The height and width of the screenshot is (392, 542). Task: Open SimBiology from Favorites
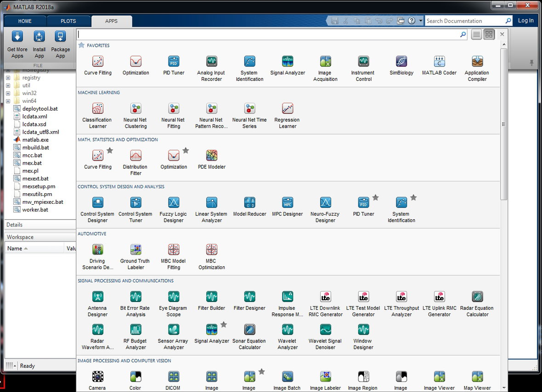click(x=401, y=66)
